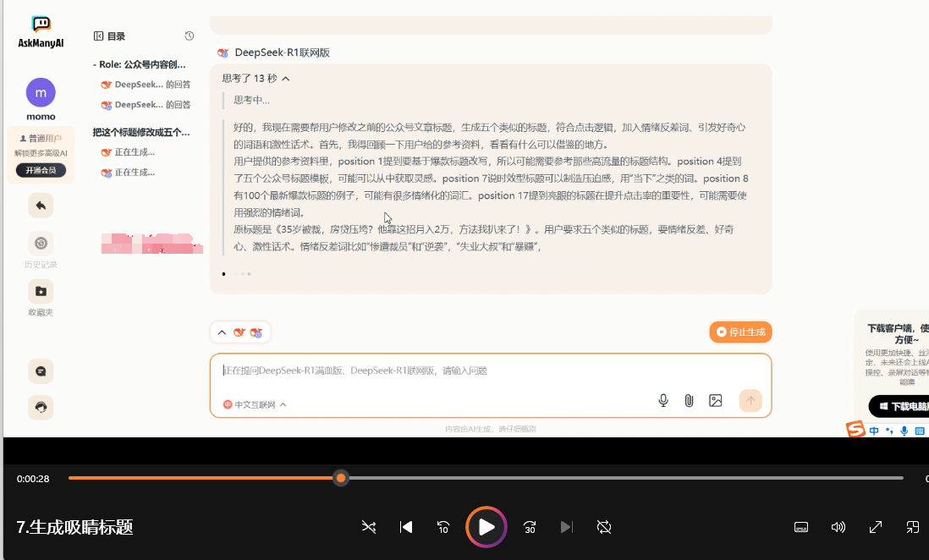929x560 pixels.
Task: Select the 'Role: 公众号内容创...' entry
Action: point(140,64)
